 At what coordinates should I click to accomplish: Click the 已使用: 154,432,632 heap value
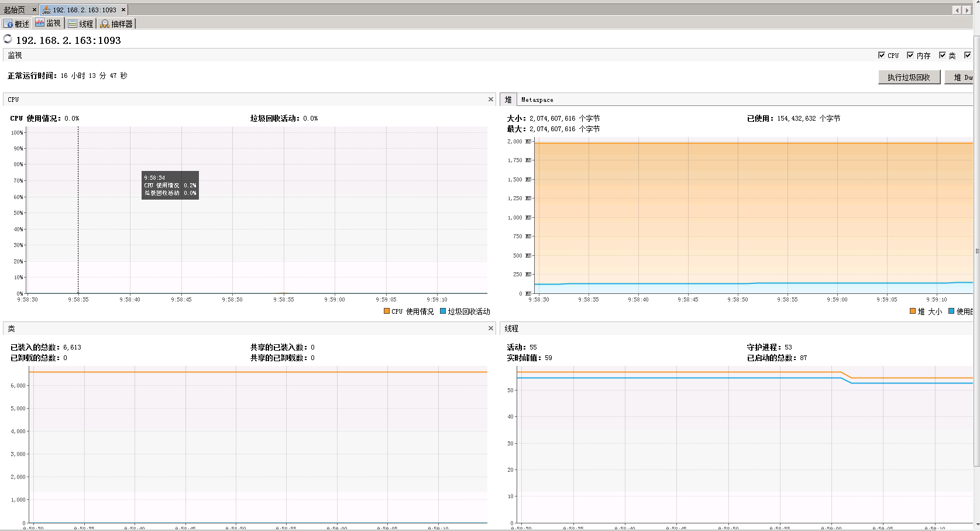click(794, 118)
